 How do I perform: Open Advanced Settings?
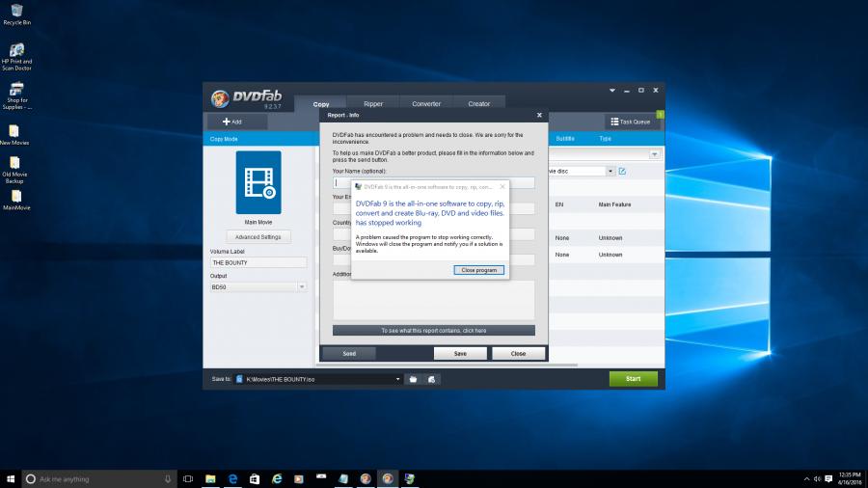coord(258,237)
